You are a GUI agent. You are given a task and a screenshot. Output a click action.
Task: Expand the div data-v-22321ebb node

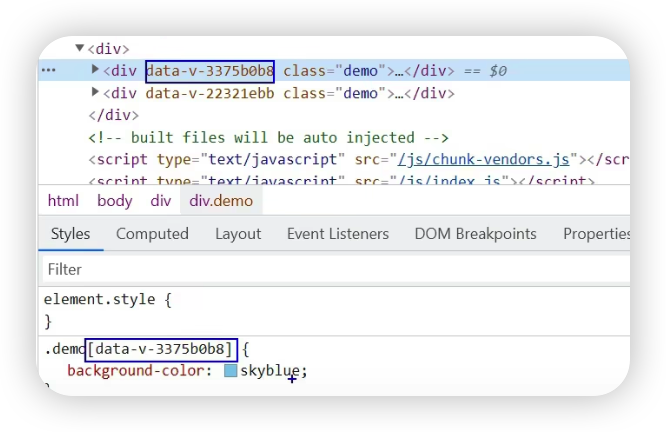(x=95, y=91)
